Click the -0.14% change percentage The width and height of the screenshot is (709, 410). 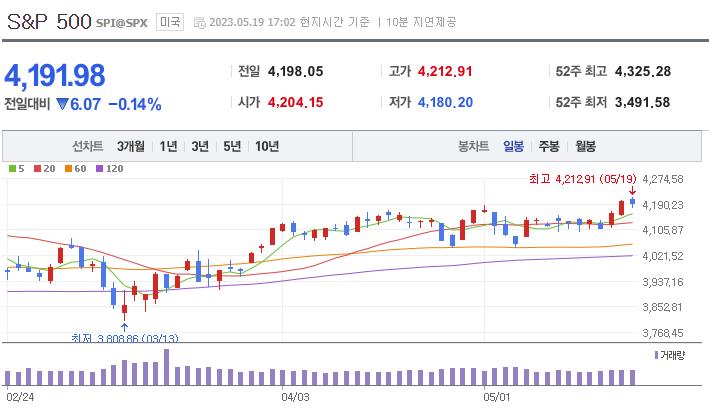135,104
